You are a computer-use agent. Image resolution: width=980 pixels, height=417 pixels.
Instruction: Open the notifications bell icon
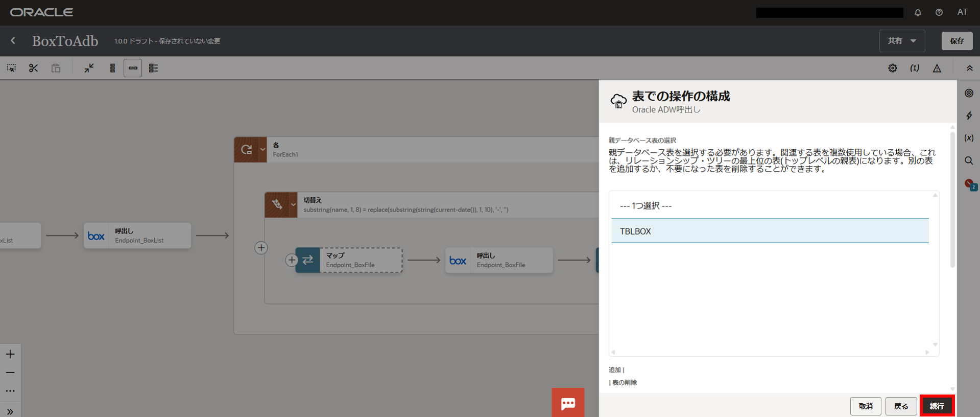(x=918, y=12)
